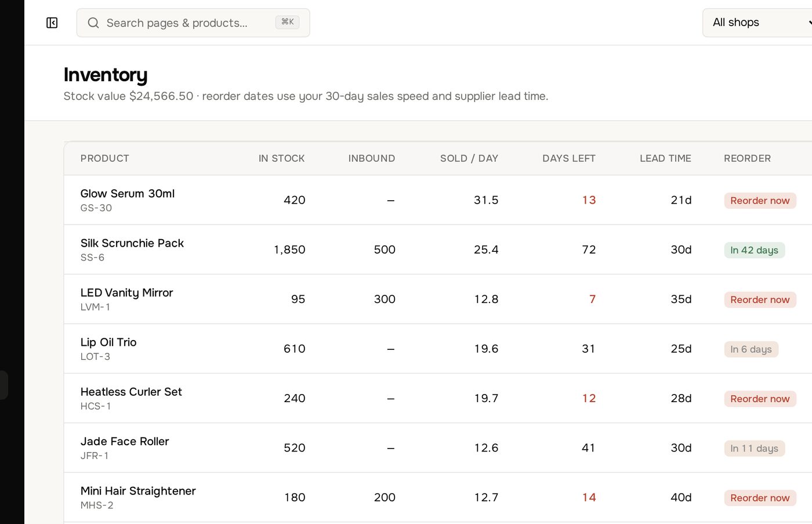The height and width of the screenshot is (524, 812).
Task: Click the search magnifier icon
Action: 93,23
